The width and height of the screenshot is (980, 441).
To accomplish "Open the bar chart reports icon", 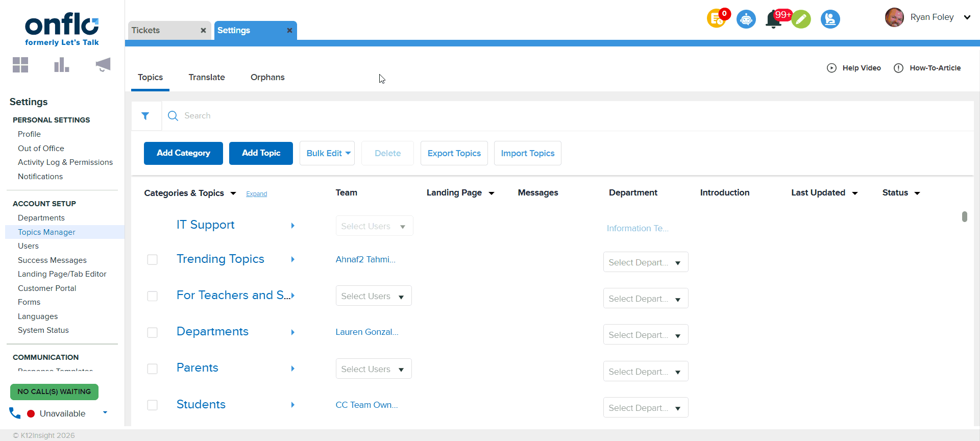I will pyautogui.click(x=62, y=65).
